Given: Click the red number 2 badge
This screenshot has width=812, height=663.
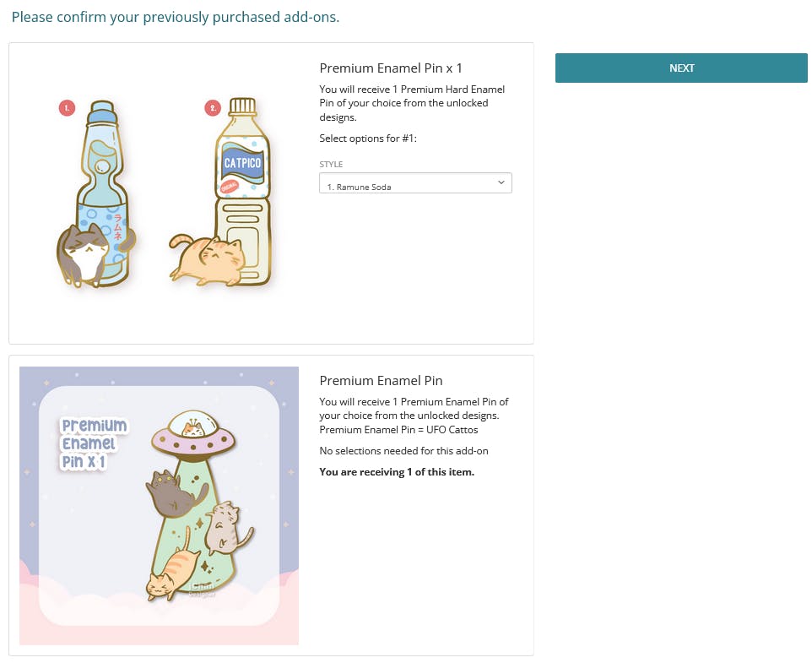Looking at the screenshot, I should (213, 108).
